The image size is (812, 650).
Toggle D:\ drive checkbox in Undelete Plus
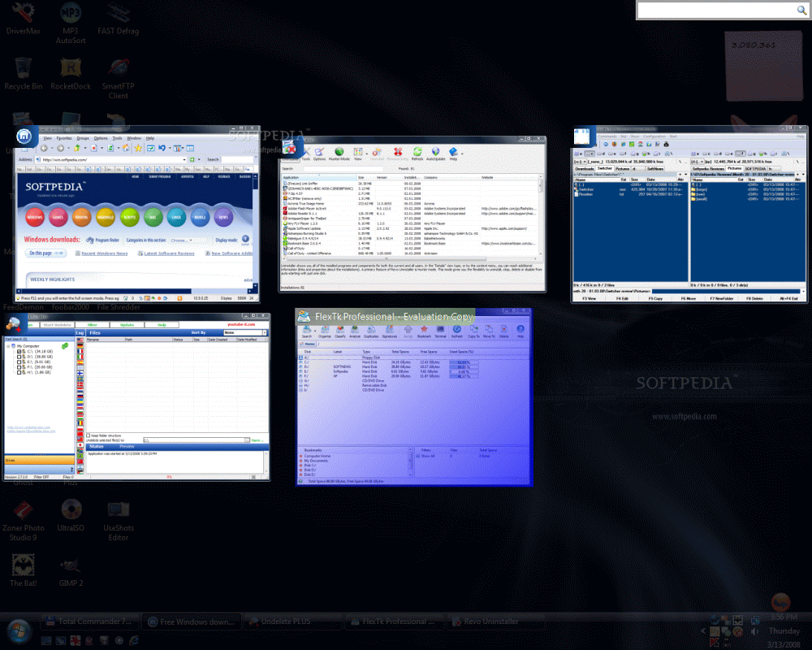[x=19, y=357]
